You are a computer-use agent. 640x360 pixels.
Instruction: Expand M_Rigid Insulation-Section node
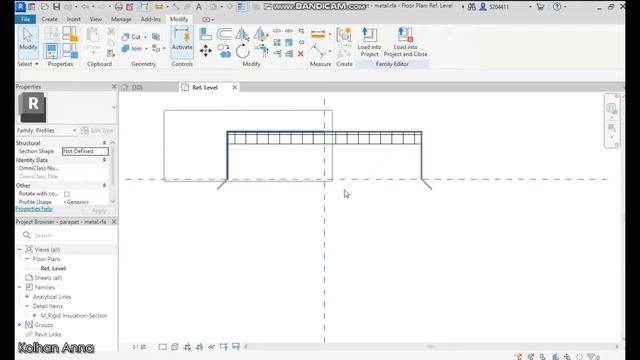click(34, 316)
